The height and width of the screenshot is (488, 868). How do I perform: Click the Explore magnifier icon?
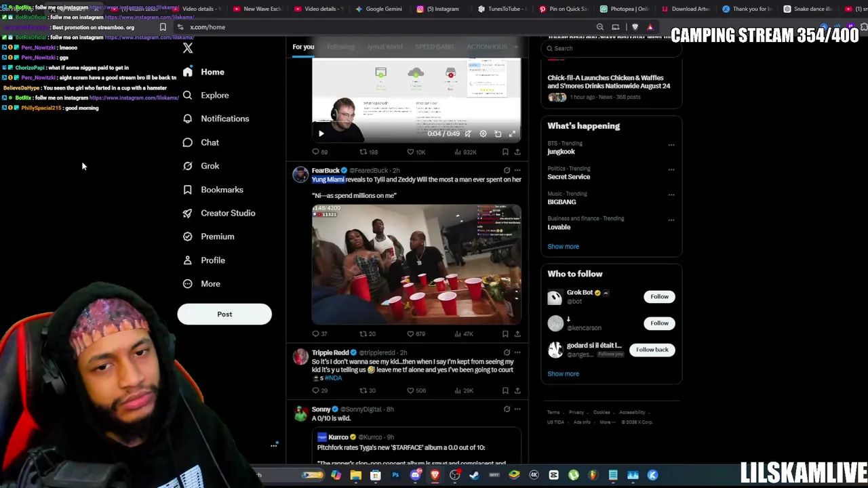188,96
